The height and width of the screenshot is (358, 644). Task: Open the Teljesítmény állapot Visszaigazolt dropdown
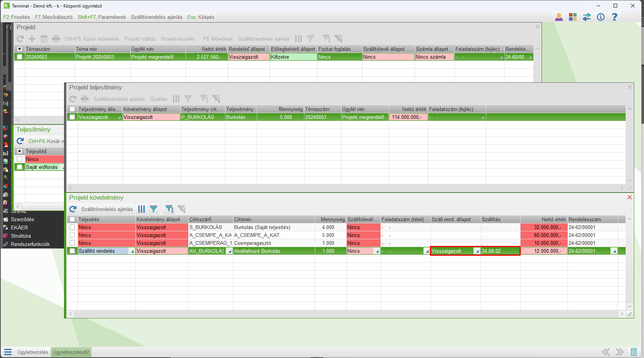[x=119, y=117]
